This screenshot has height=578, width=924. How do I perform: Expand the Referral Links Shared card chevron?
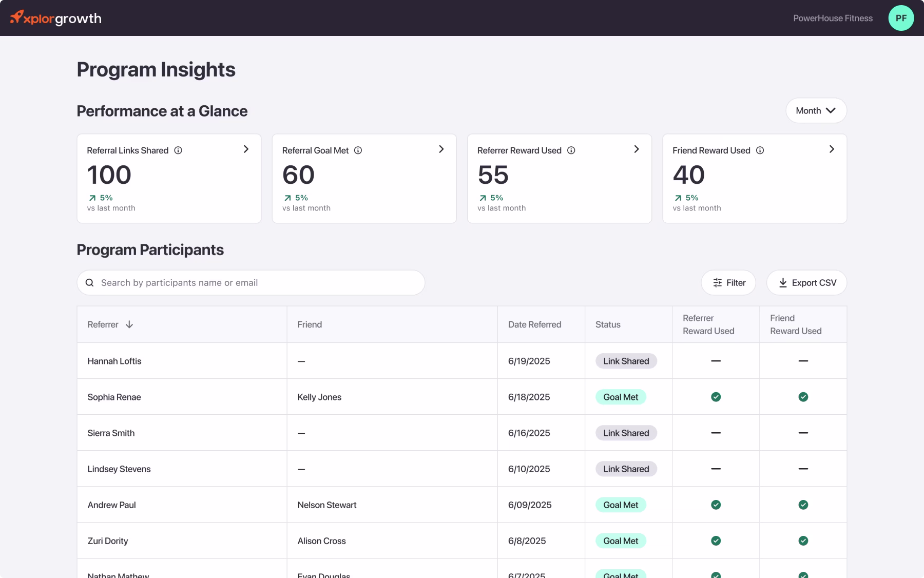coord(246,149)
